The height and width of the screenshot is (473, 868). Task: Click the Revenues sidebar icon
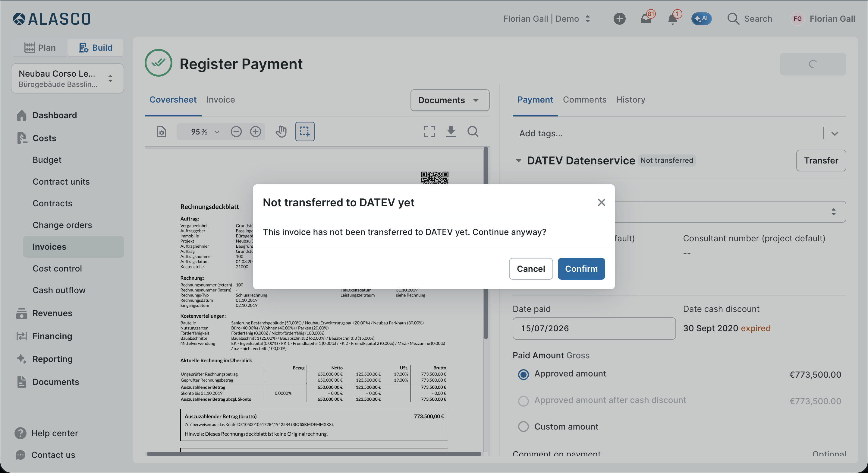22,313
